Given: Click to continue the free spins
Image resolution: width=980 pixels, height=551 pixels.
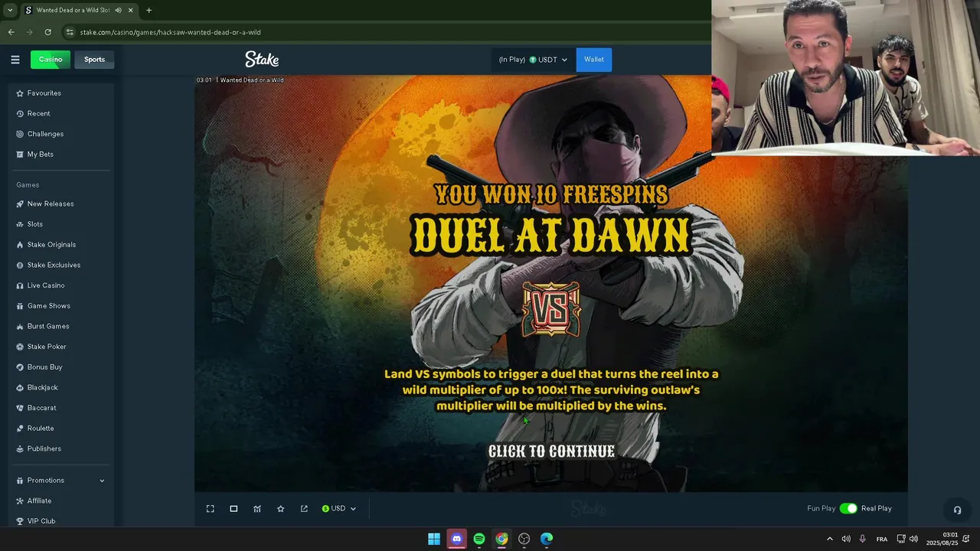Looking at the screenshot, I should [551, 452].
